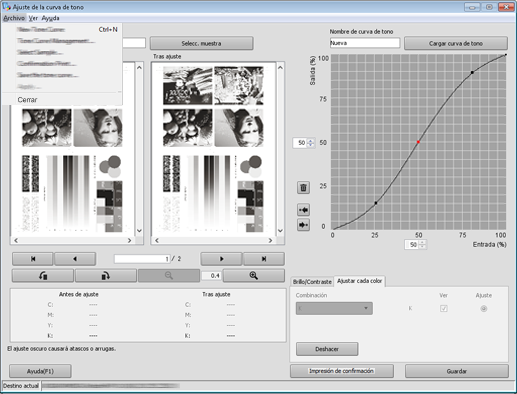This screenshot has width=517, height=394.
Task: Select the Ajuste radio button for K
Action: (484, 309)
